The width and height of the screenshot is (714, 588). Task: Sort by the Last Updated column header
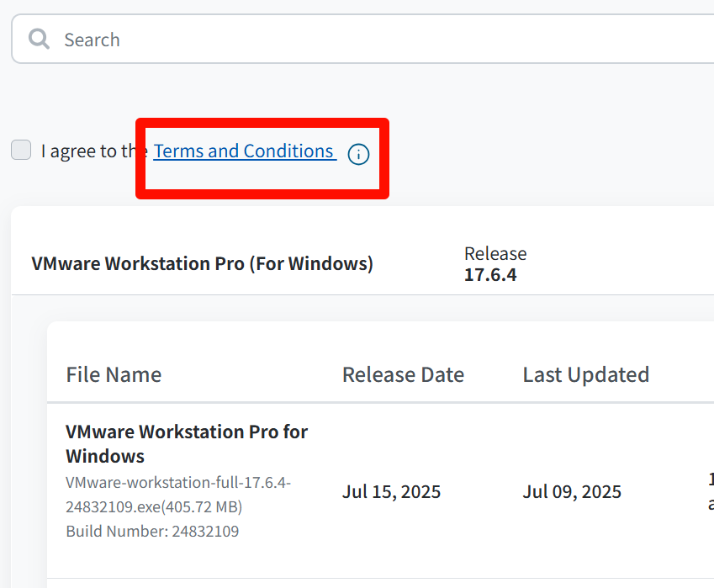pos(585,374)
